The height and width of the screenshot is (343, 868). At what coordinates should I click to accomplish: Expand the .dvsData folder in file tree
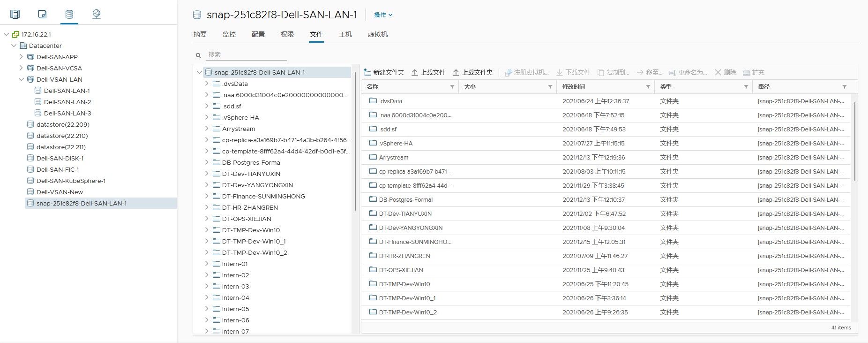(207, 84)
